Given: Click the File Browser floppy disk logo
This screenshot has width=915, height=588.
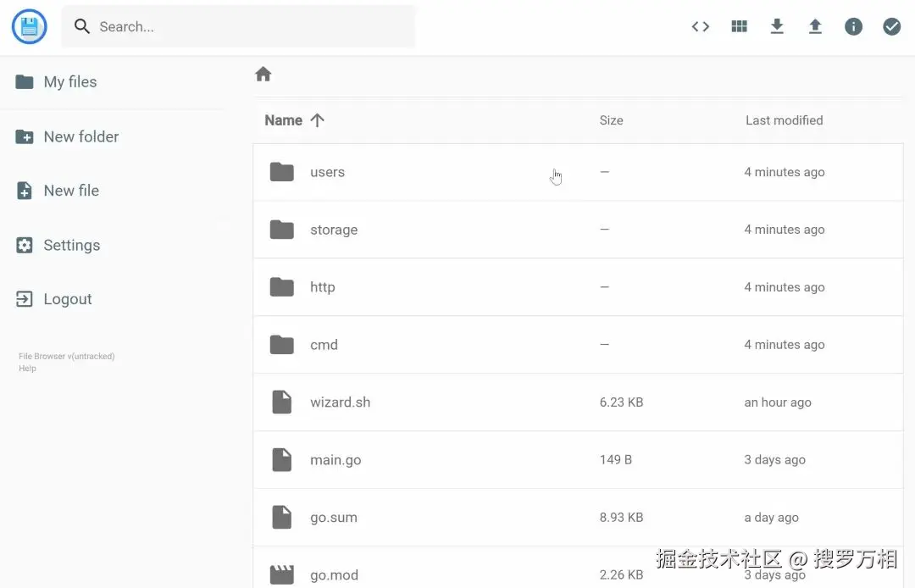Looking at the screenshot, I should (x=29, y=26).
